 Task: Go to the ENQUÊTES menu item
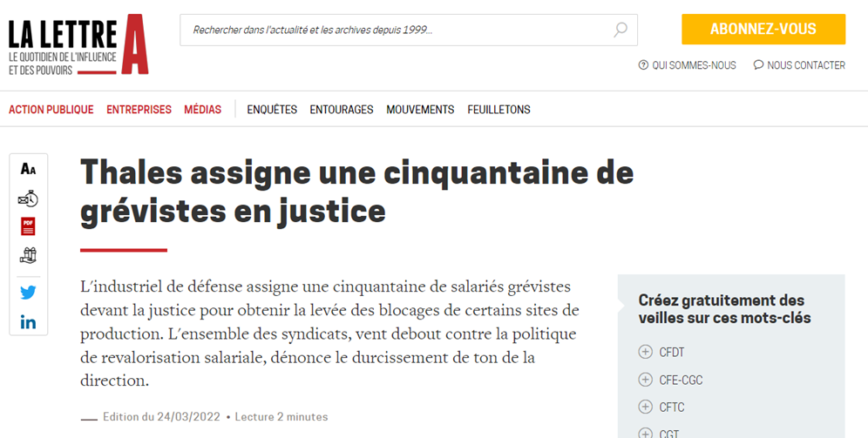pos(272,110)
